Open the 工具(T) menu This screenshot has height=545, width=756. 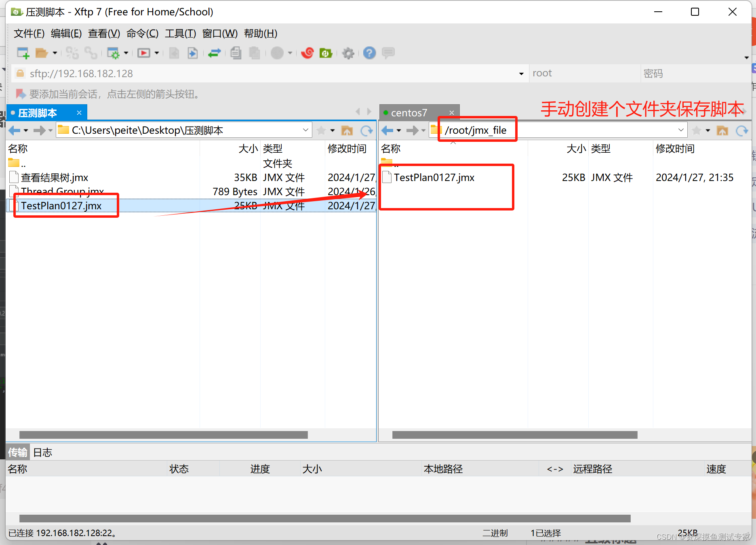(180, 34)
